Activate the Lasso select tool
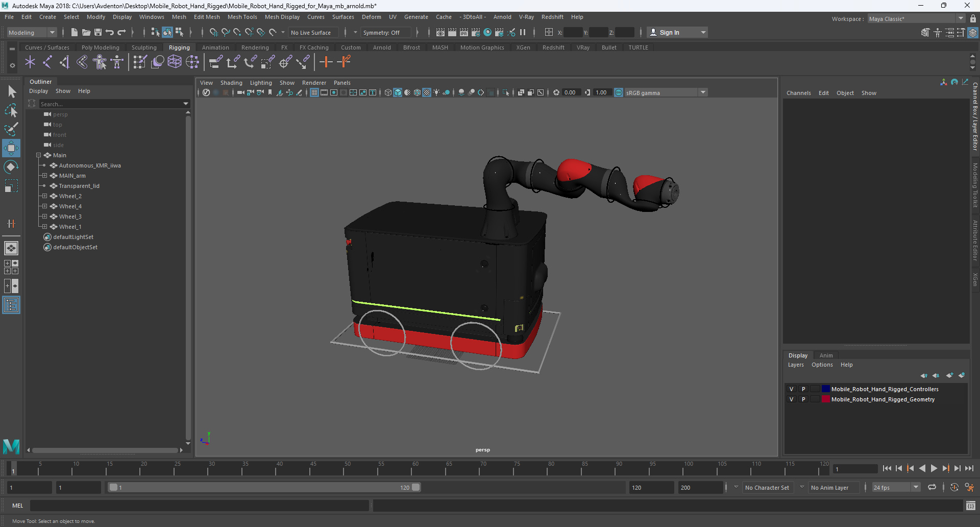The image size is (980, 527). 11,110
